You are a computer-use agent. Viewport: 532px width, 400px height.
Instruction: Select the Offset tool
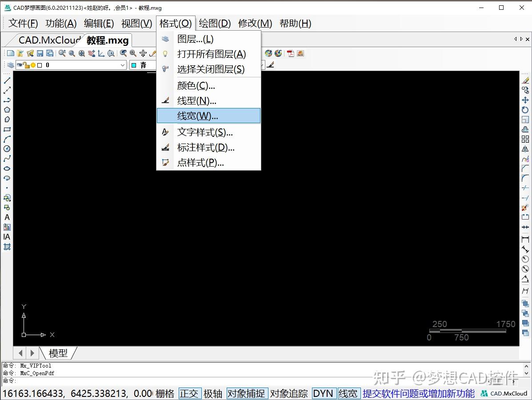(x=525, y=129)
